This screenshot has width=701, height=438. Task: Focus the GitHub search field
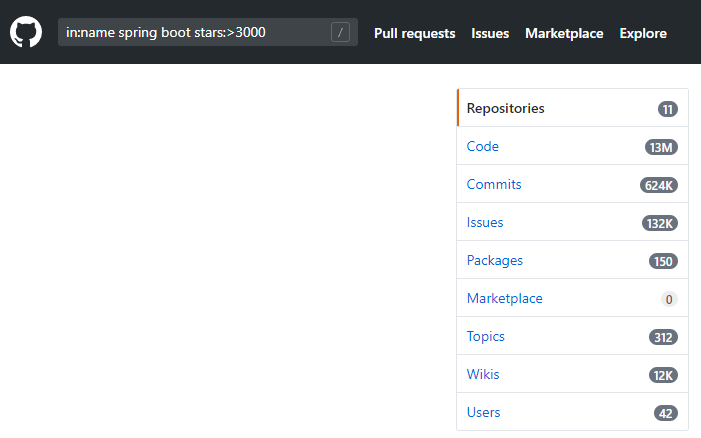[207, 32]
